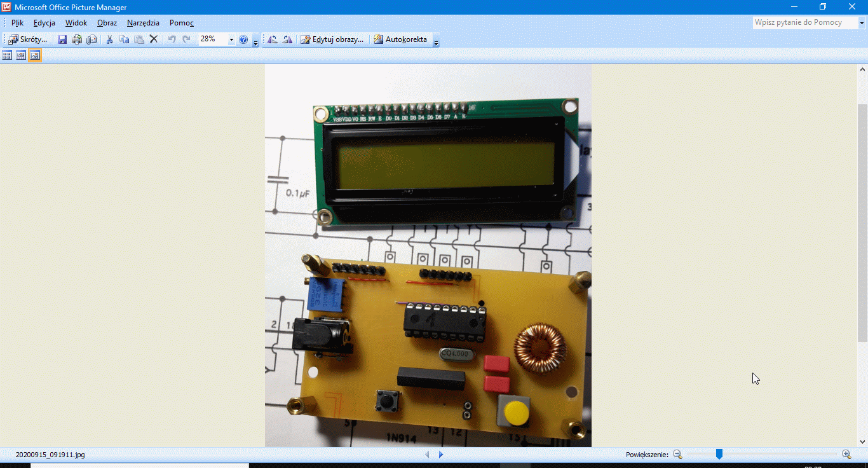Screen dimensions: 868x468
Task: Rotate the image right
Action: coord(287,39)
